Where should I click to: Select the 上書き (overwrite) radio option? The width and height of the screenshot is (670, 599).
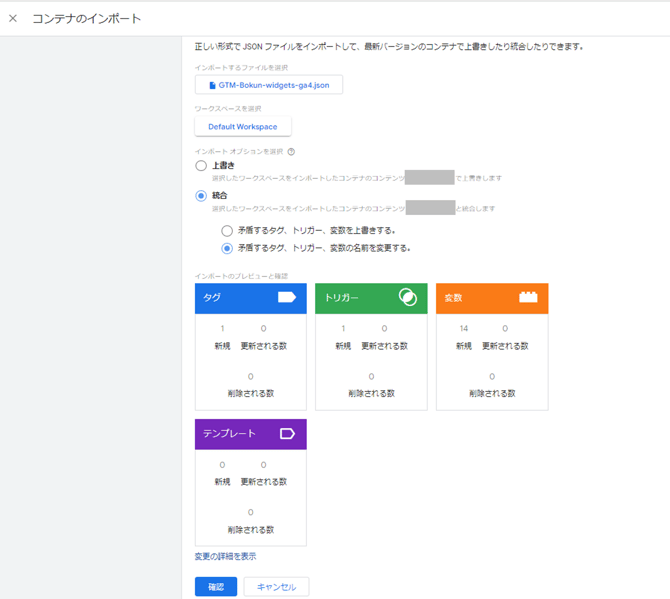pyautogui.click(x=201, y=166)
